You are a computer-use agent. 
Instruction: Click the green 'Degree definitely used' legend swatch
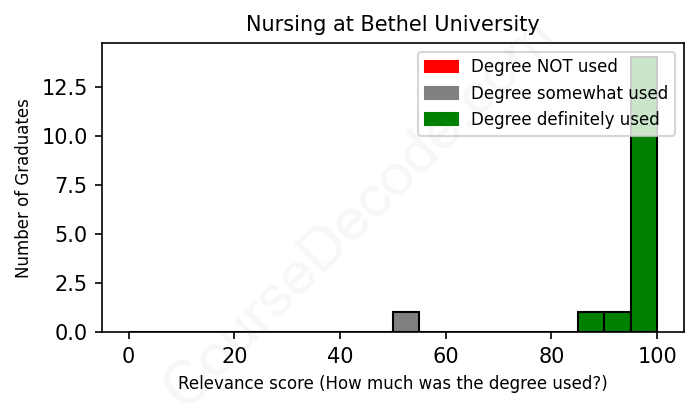tap(441, 119)
